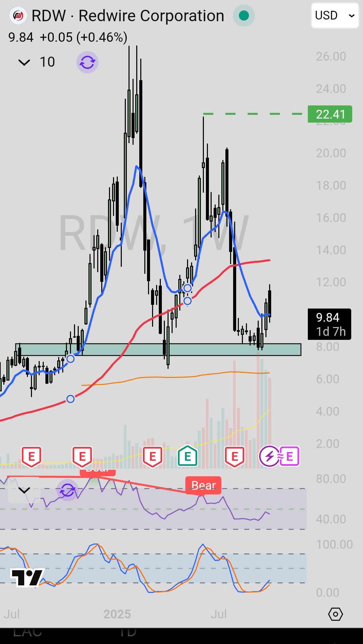Open the third red earnings E marker
This screenshot has width=363, height=644.
tap(152, 457)
